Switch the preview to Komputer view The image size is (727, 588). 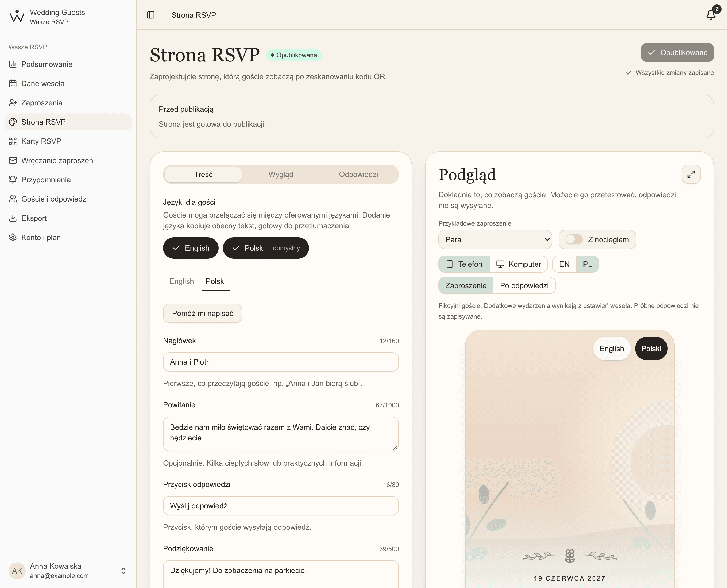[x=519, y=264]
